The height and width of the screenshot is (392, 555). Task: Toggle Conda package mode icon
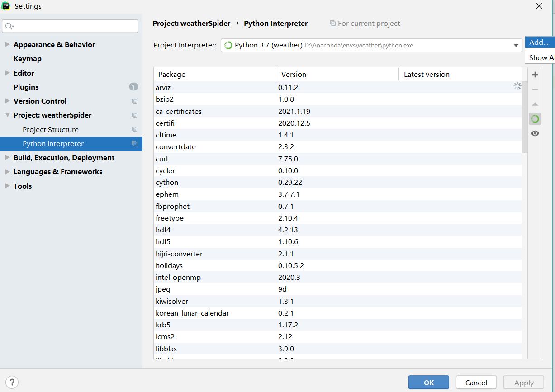click(x=535, y=118)
